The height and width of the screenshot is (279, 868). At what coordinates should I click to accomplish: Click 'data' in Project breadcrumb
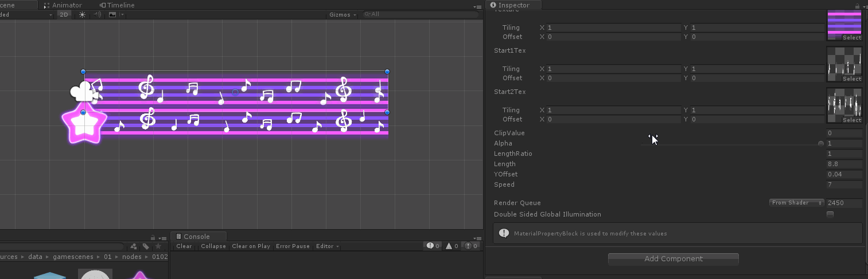35,257
